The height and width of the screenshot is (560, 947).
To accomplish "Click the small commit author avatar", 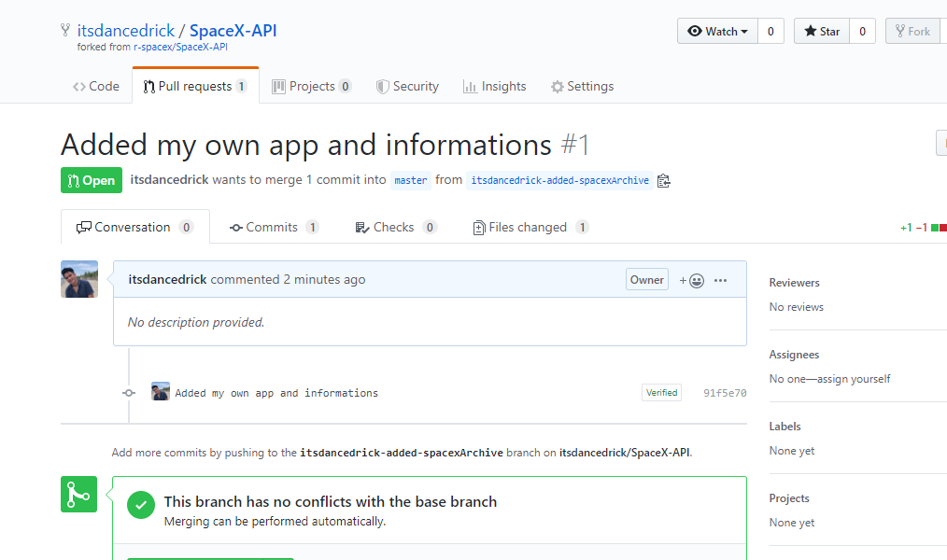I will point(160,391).
